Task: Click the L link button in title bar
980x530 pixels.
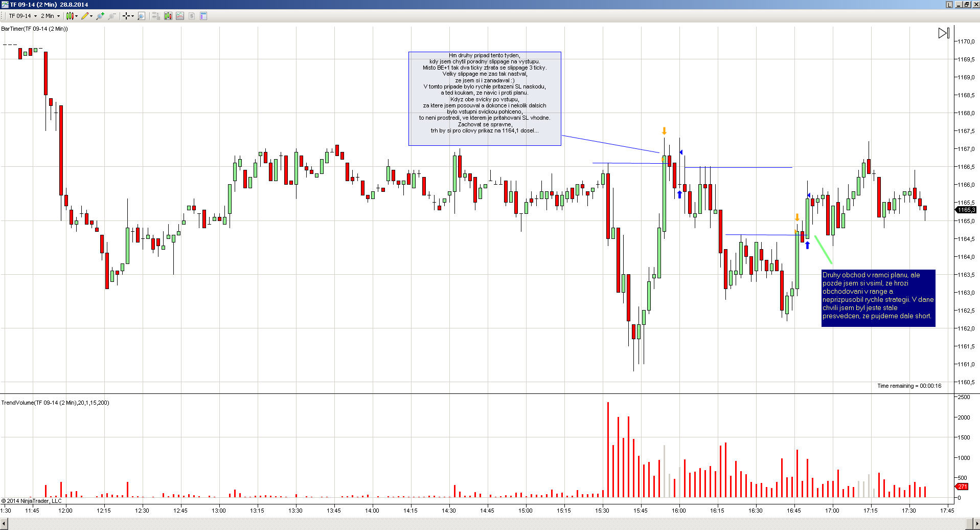Action: point(949,5)
